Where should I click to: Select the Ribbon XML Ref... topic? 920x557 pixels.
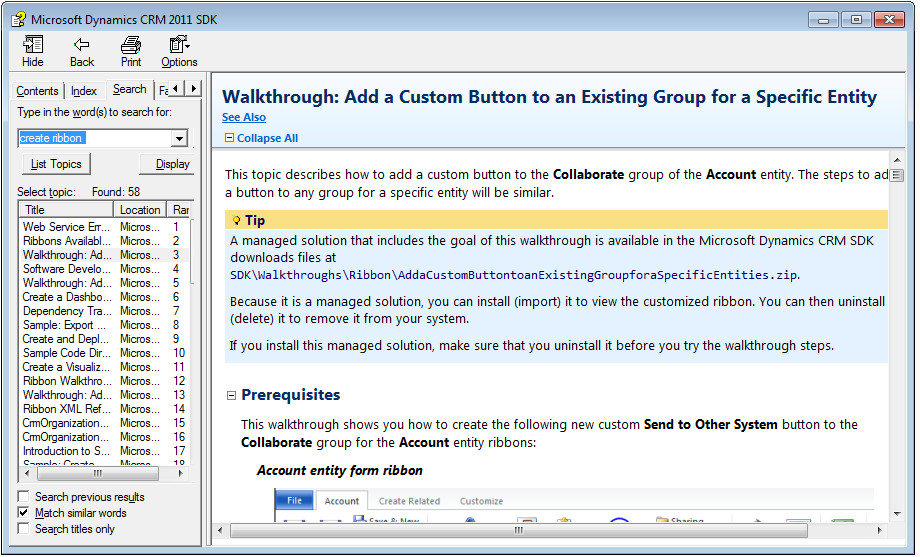(x=66, y=409)
